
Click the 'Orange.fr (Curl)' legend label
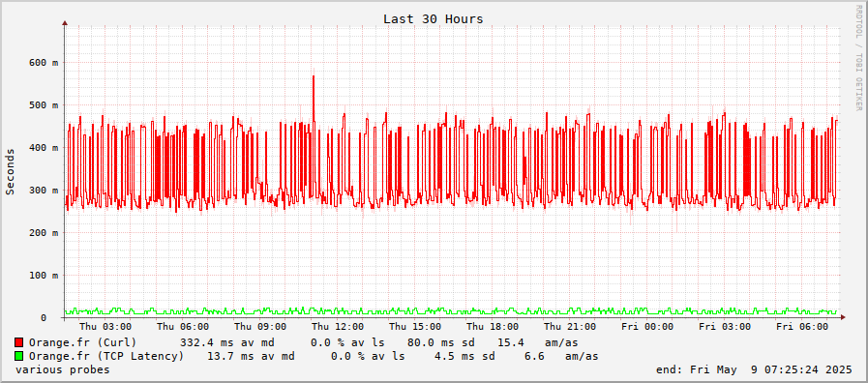pyautogui.click(x=83, y=342)
